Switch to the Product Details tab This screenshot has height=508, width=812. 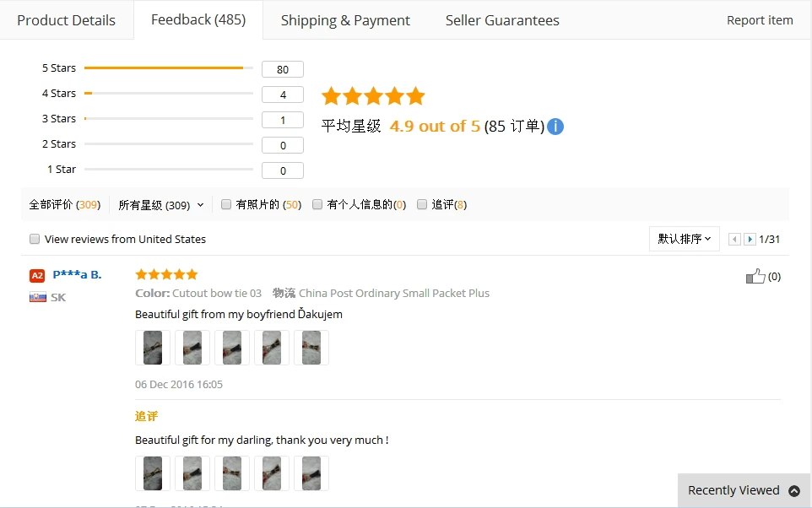[x=66, y=20]
